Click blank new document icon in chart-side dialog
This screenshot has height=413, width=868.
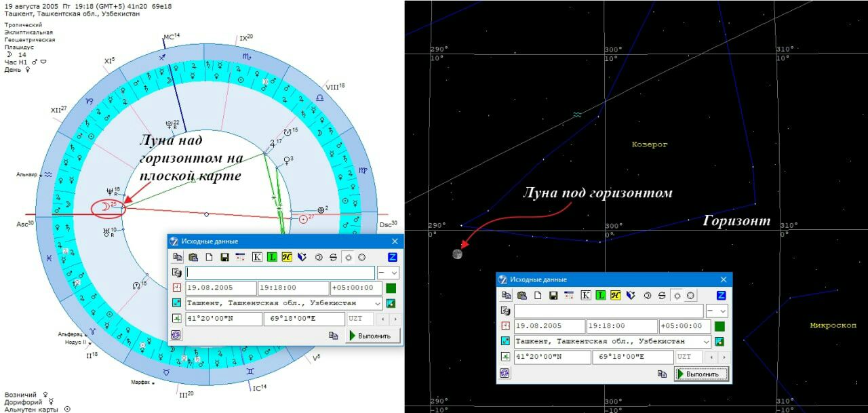point(209,257)
